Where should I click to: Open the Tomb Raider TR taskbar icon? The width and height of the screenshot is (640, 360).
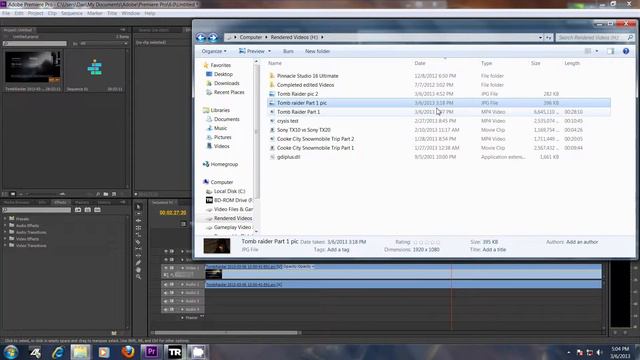[175, 351]
